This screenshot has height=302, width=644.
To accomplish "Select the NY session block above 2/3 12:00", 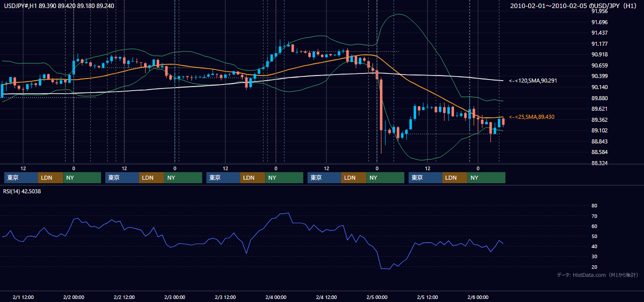I will [284, 178].
